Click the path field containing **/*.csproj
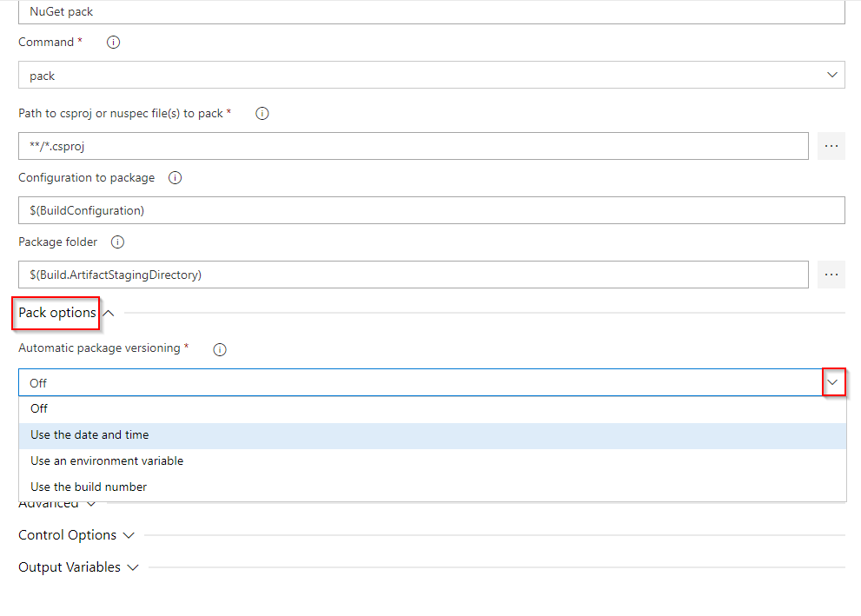Image resolution: width=861 pixels, height=616 pixels. pyautogui.click(x=414, y=146)
